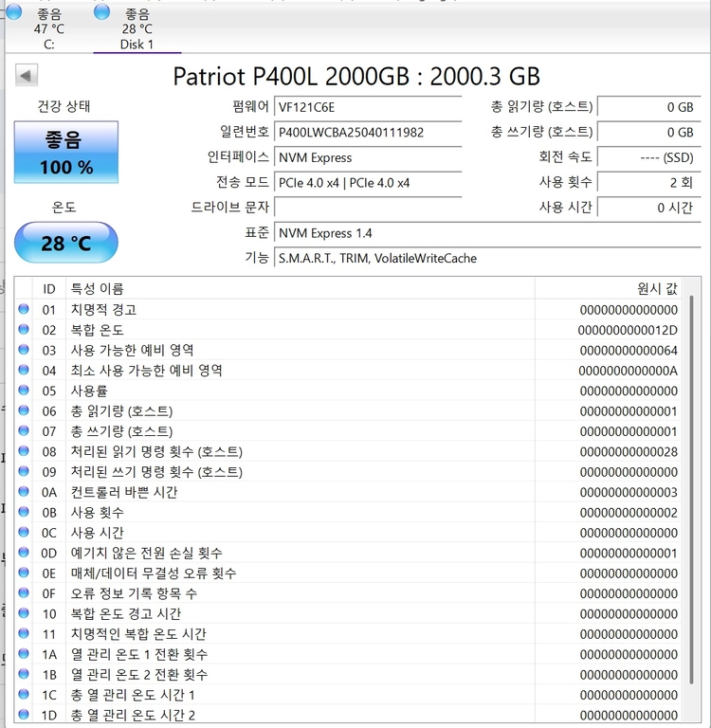711x728 pixels.
Task: Click status orb for attribute 03
Action: click(24, 349)
